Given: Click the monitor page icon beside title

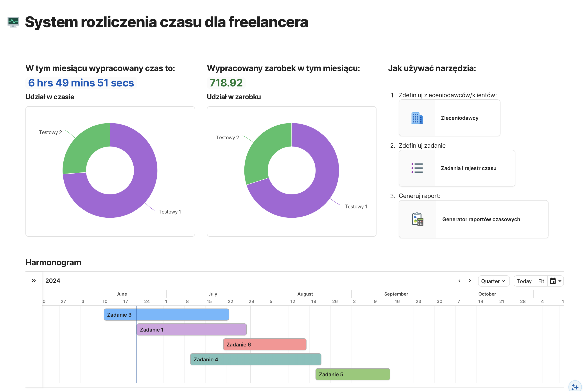Looking at the screenshot, I should 13,22.
